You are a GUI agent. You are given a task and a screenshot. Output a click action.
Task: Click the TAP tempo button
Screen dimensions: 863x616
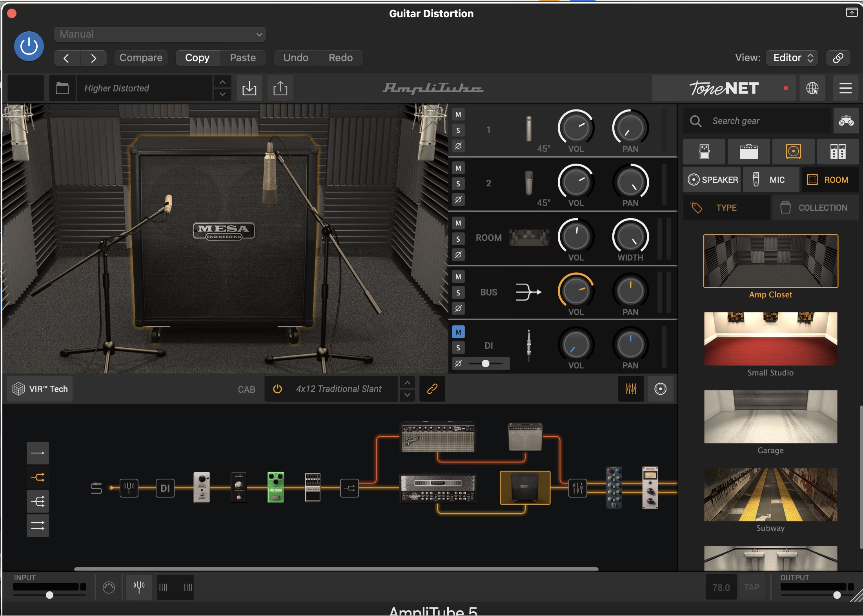[x=752, y=587]
